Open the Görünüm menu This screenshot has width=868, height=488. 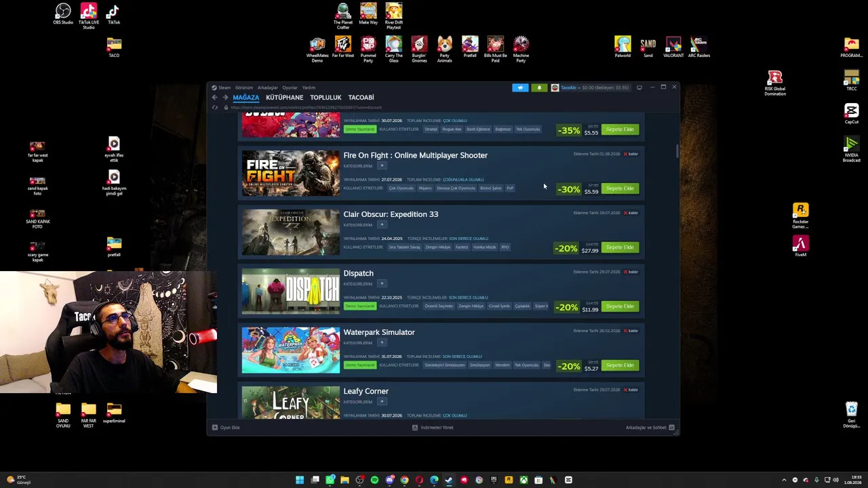pos(244,87)
